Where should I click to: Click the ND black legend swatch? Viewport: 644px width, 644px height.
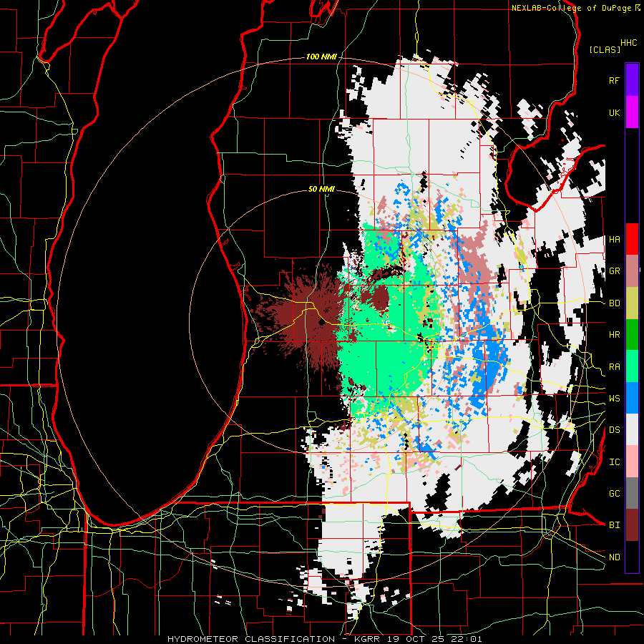pos(632,557)
